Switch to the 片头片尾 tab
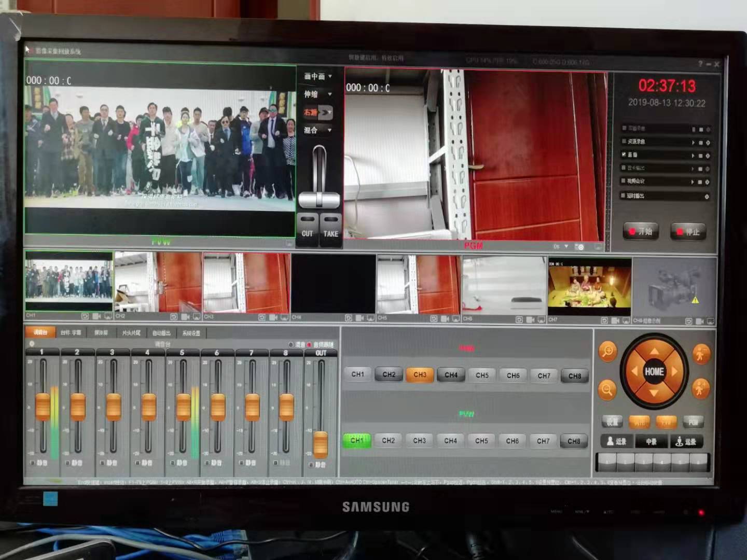747x560 pixels. tap(131, 333)
